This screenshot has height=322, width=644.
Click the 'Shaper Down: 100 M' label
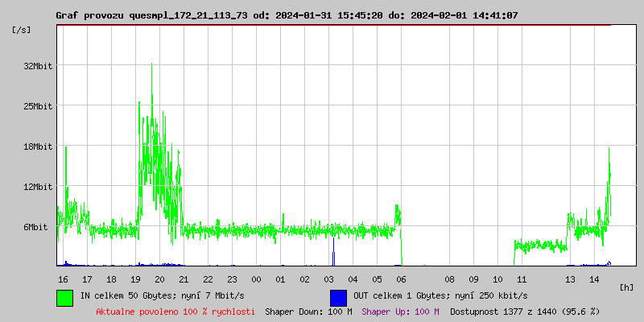(x=308, y=312)
